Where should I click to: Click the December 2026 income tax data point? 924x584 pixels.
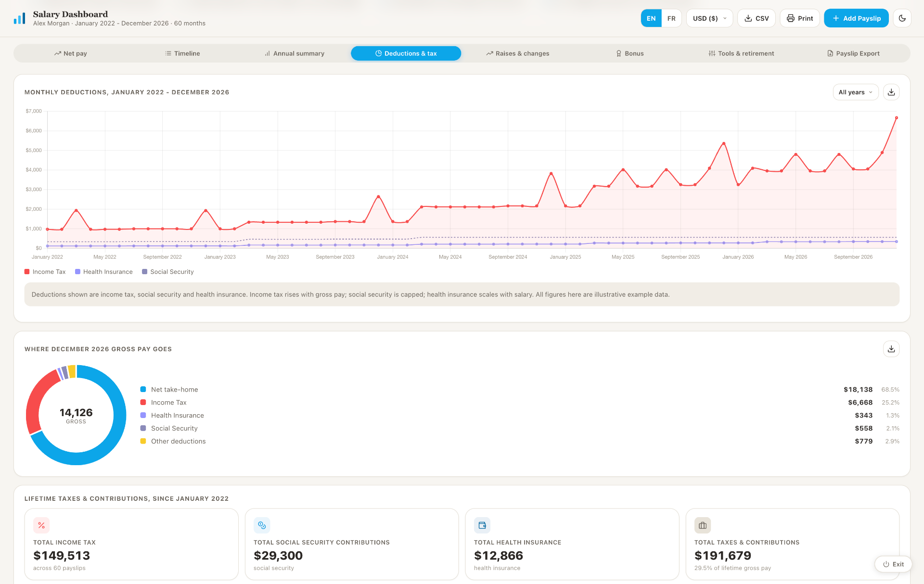[896, 118]
